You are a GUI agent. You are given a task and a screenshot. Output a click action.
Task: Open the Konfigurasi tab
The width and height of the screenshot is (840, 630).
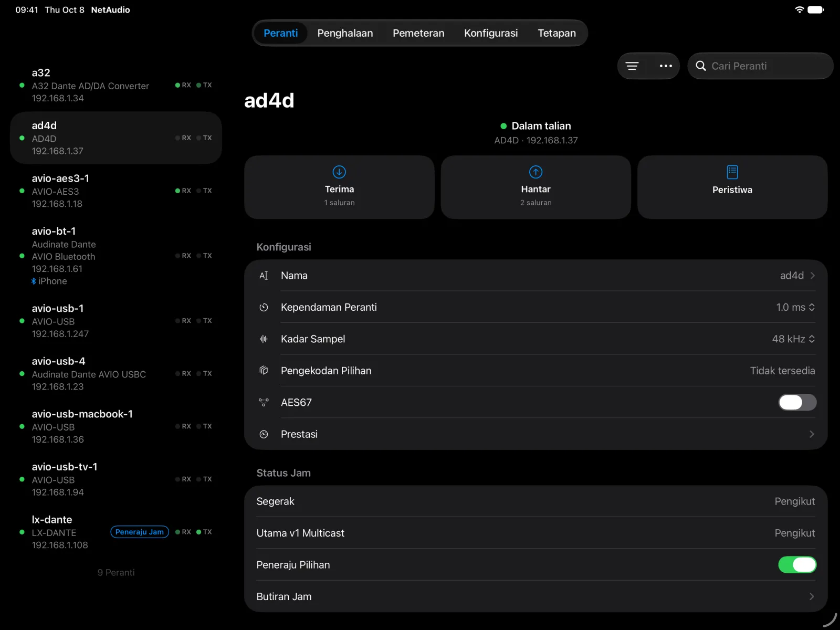point(491,33)
